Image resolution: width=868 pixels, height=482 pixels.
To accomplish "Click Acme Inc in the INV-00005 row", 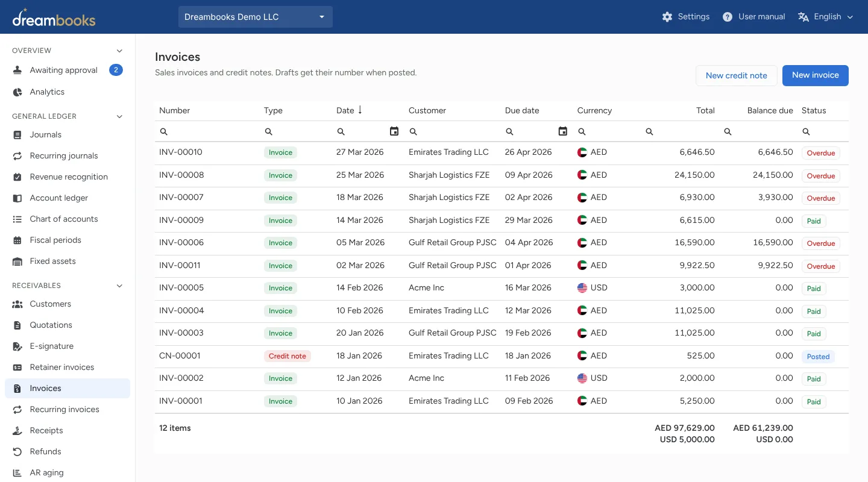I will point(426,288).
